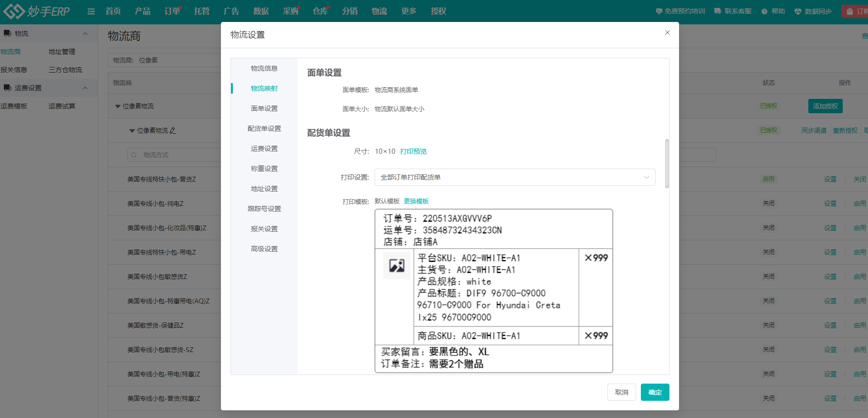Open the 高级设置 tab
Screen dimensions: 868x418
264,249
